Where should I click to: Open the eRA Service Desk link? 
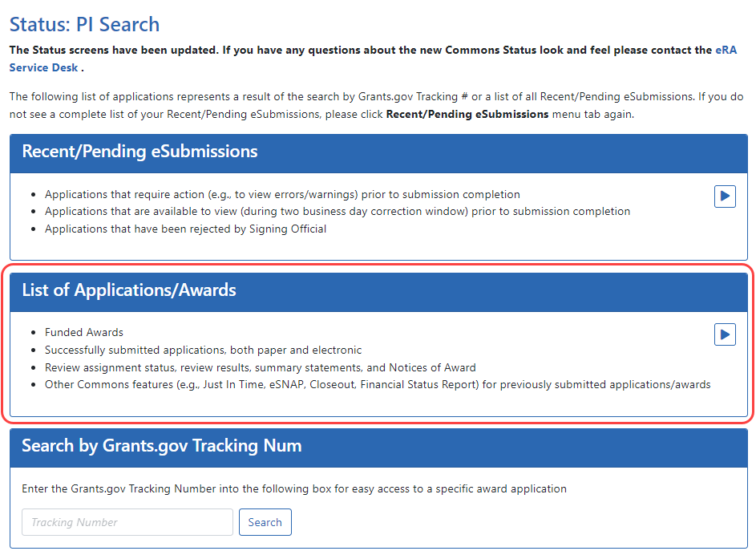tap(726, 50)
